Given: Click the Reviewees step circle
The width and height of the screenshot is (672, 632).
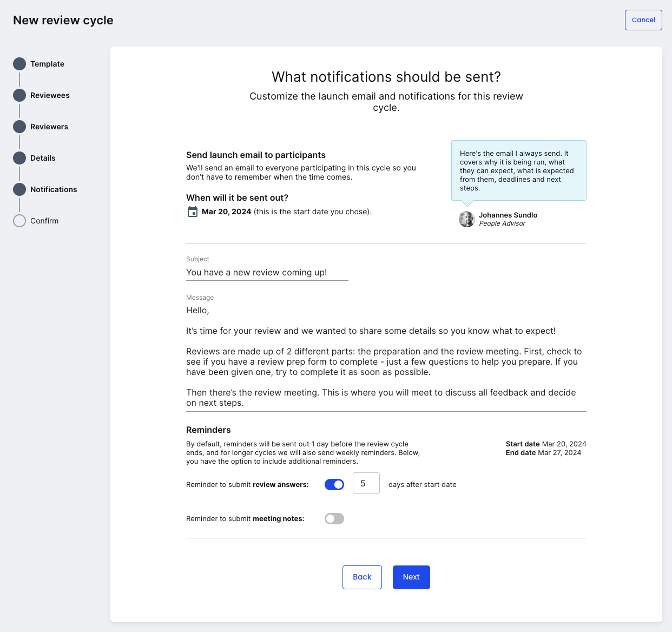Looking at the screenshot, I should click(x=19, y=95).
